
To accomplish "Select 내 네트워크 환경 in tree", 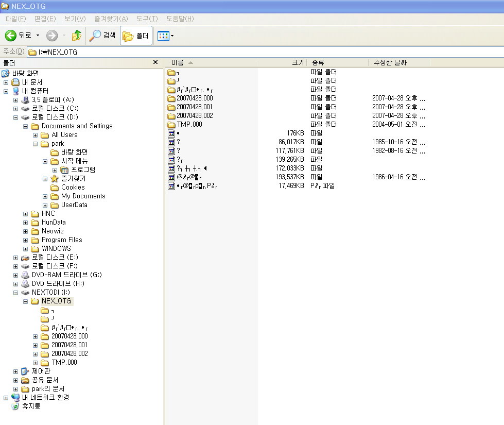I will click(45, 398).
